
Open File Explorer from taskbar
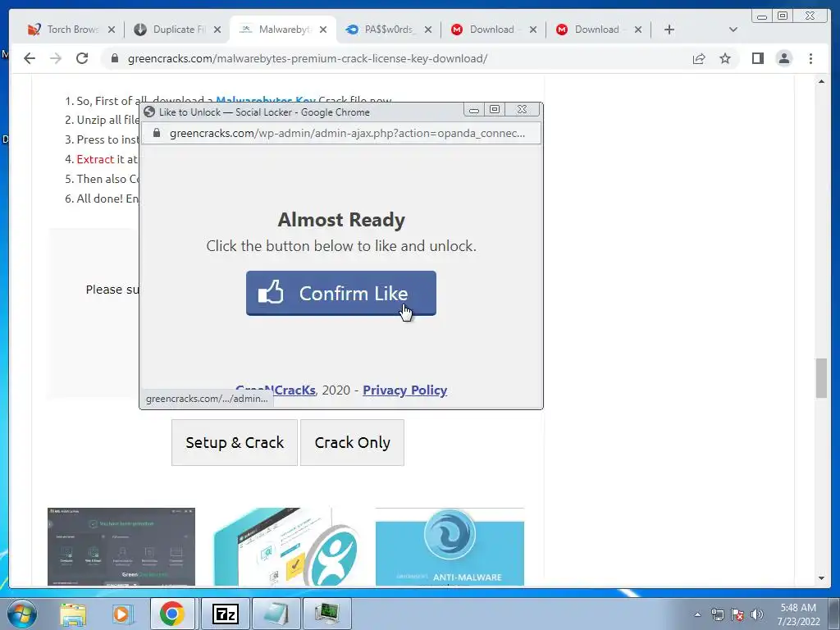pos(73,614)
